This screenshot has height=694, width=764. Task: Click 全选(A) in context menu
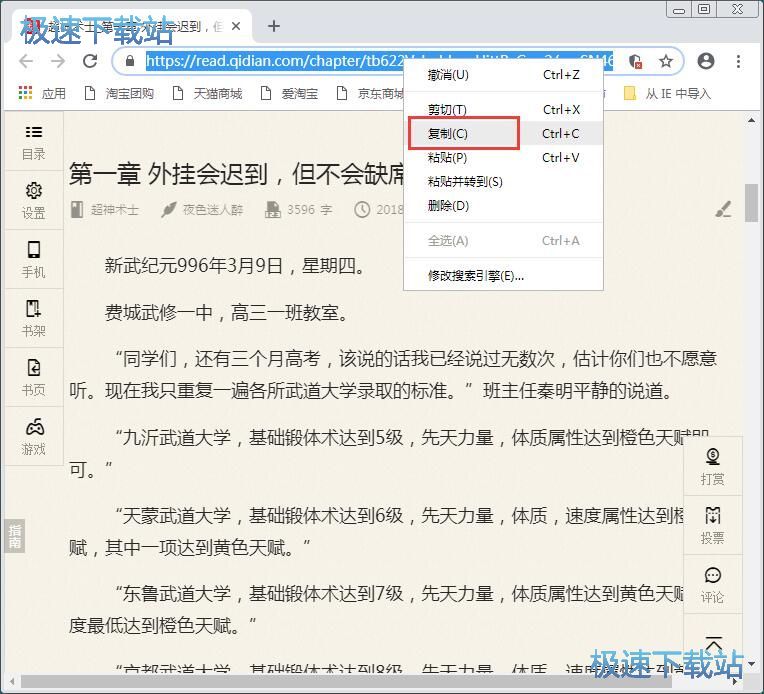(503, 241)
